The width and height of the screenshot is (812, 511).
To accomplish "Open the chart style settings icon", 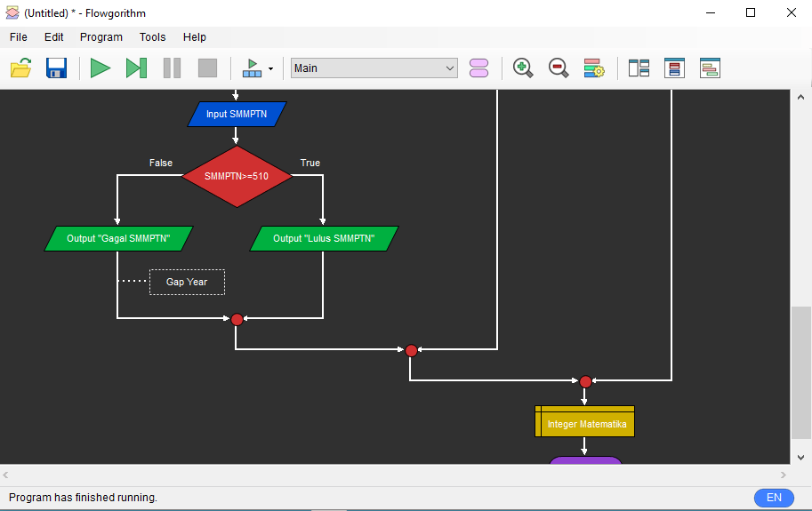I will [594, 68].
